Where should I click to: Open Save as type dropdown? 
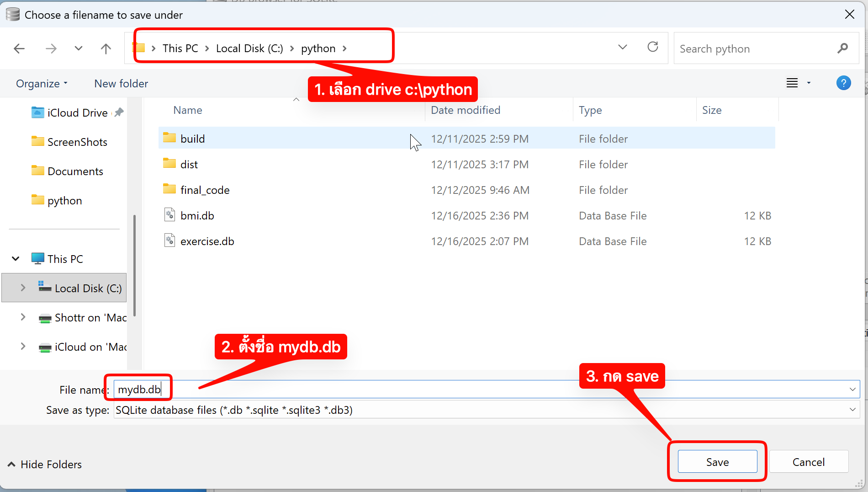852,410
